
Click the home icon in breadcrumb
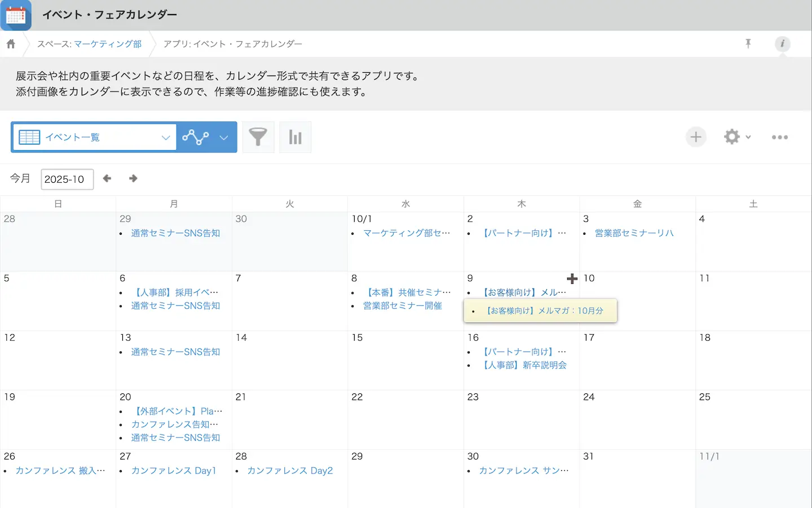pos(11,44)
